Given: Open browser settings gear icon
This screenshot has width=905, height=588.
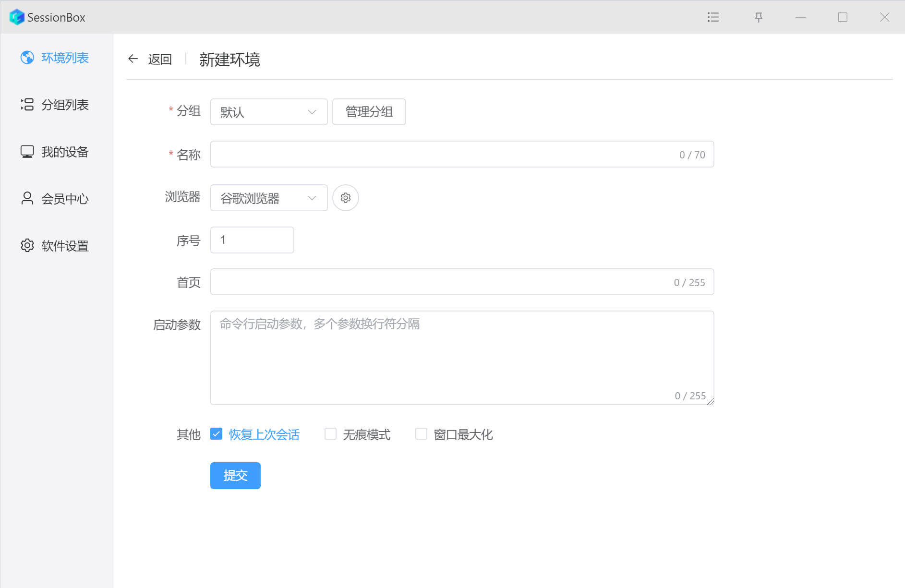Looking at the screenshot, I should point(345,198).
